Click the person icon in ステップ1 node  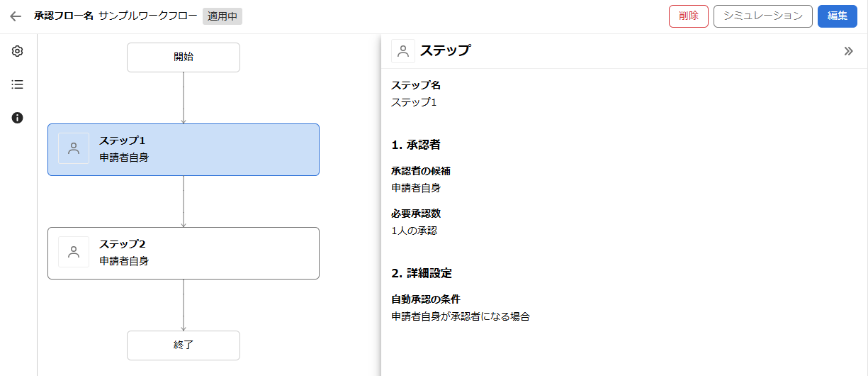tap(74, 148)
